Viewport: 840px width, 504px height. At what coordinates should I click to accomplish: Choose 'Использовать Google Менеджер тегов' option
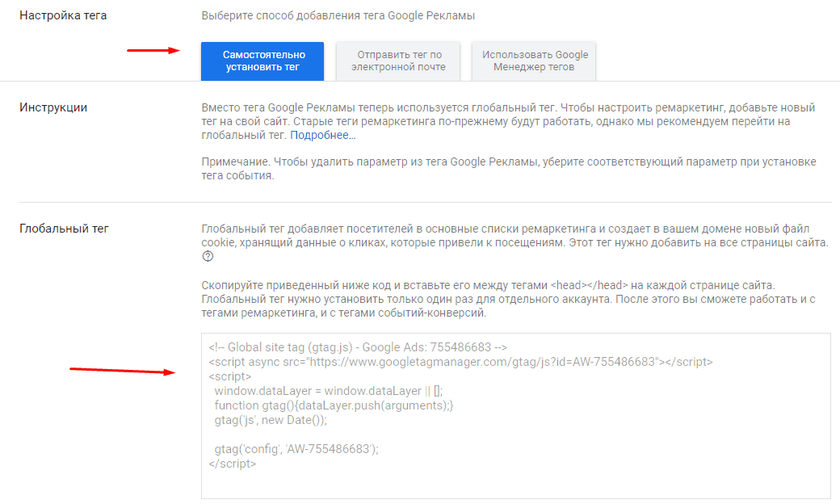click(535, 61)
